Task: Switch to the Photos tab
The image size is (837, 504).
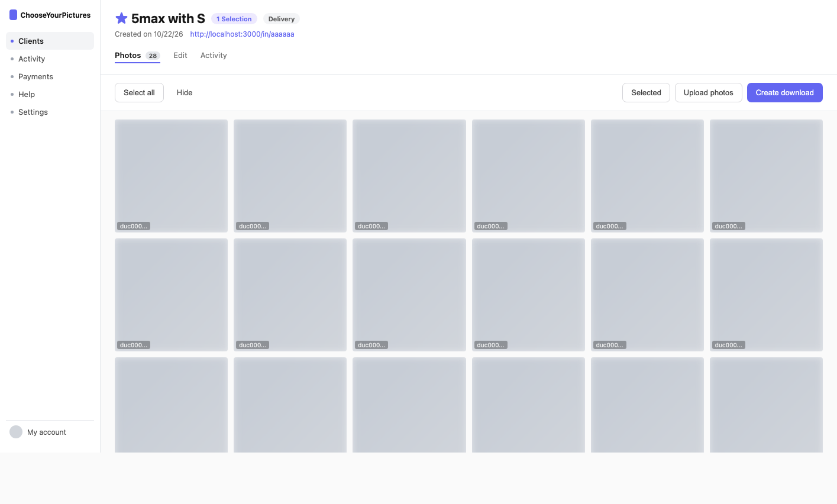Action: click(x=137, y=56)
